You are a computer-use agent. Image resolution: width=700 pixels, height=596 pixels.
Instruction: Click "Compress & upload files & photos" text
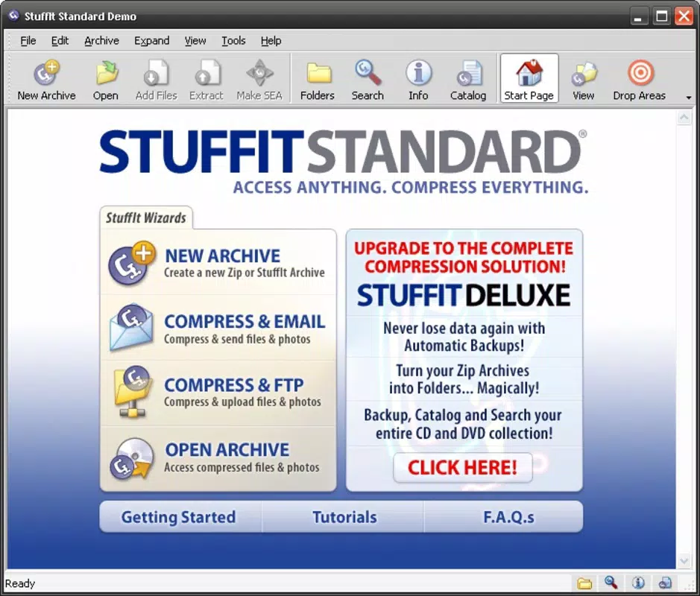coord(242,402)
